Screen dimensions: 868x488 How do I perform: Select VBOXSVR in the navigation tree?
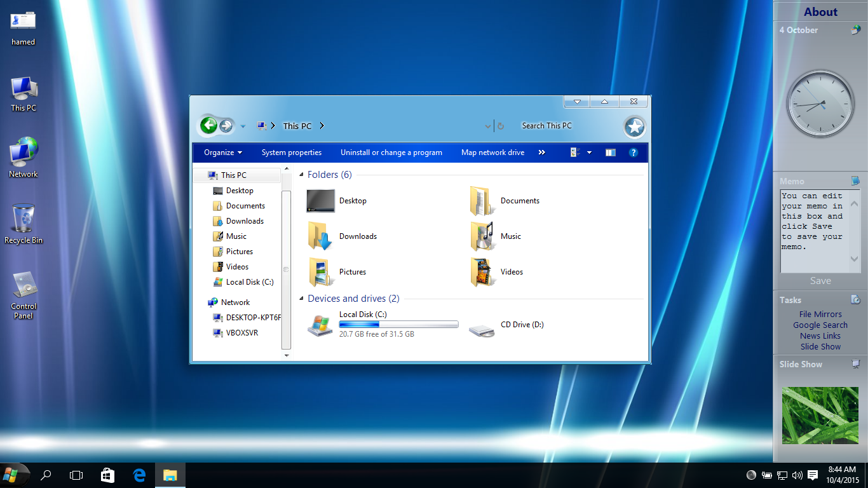(x=241, y=332)
